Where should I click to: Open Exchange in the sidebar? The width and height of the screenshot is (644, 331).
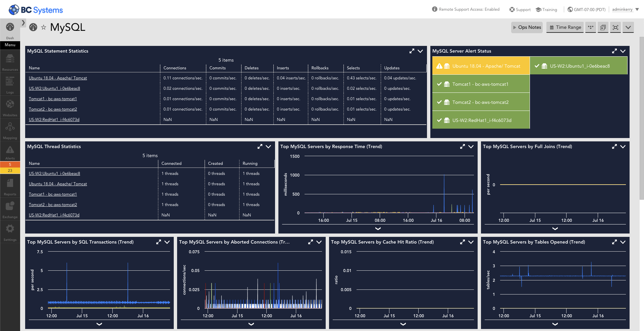[x=10, y=209]
